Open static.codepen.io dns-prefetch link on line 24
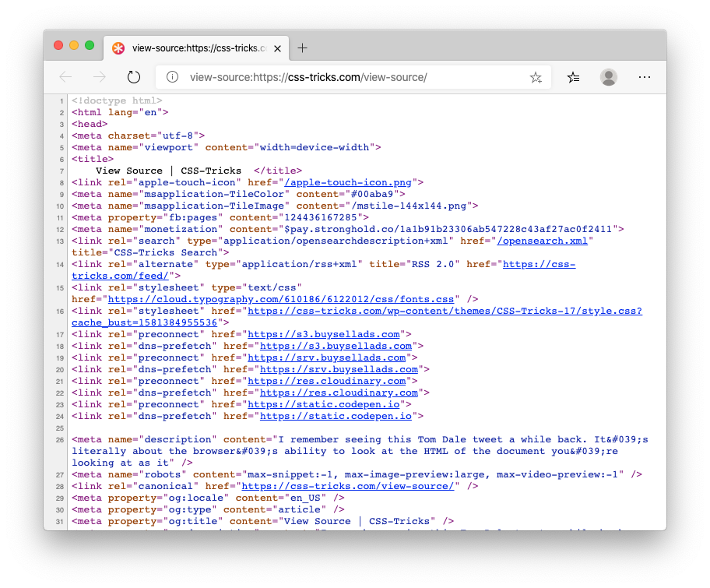The image size is (710, 588). [336, 417]
